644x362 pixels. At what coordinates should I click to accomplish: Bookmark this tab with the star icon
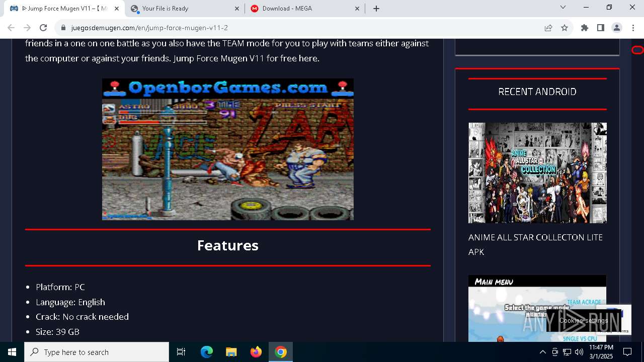coord(565,28)
